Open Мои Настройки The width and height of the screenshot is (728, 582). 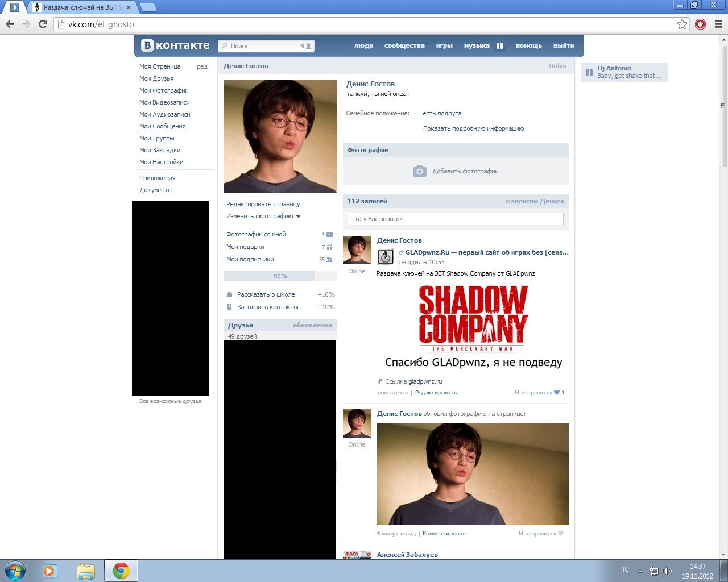coord(162,162)
